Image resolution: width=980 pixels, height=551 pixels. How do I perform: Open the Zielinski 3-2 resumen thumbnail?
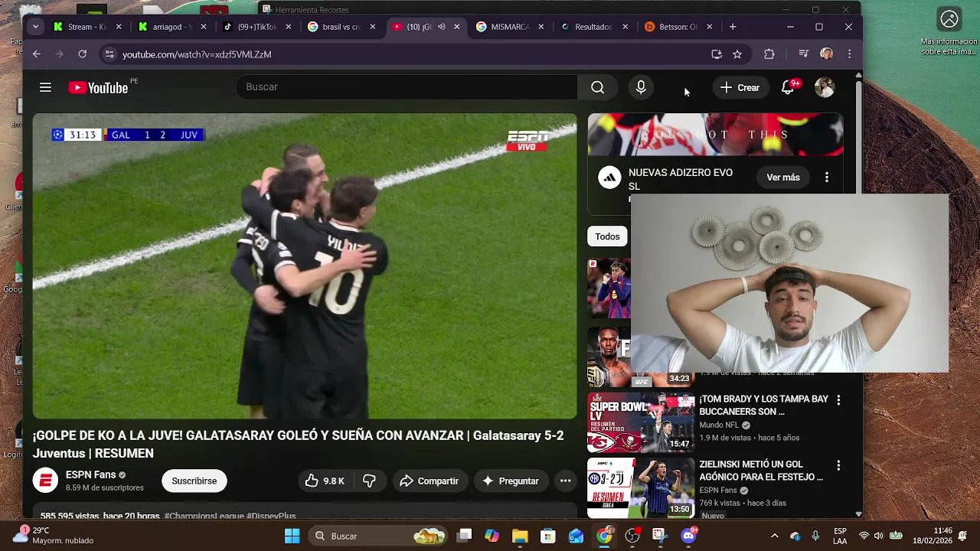(640, 487)
